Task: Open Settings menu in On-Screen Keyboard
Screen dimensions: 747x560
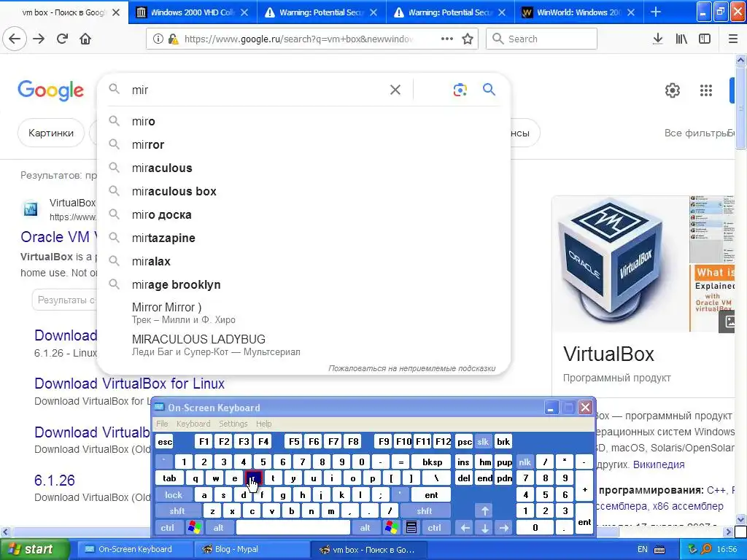Action: point(233,424)
